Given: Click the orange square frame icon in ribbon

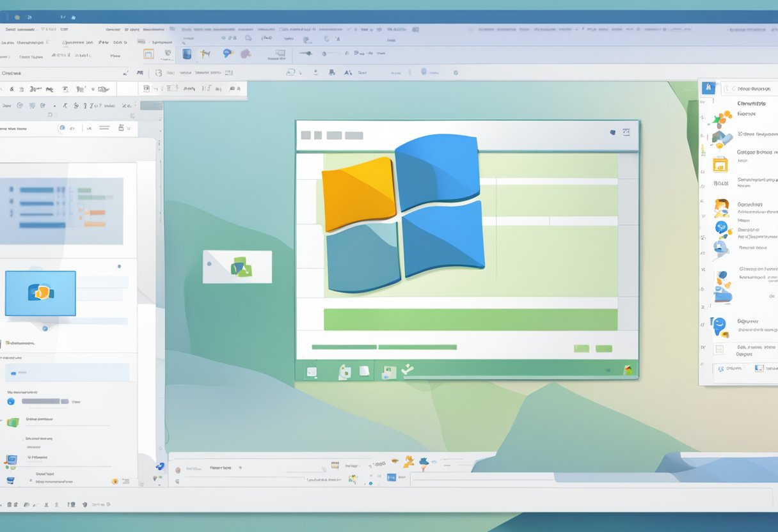Looking at the screenshot, I should (x=148, y=54).
